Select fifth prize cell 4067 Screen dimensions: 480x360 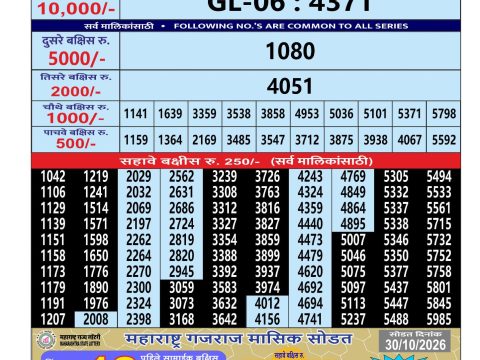tap(410, 140)
